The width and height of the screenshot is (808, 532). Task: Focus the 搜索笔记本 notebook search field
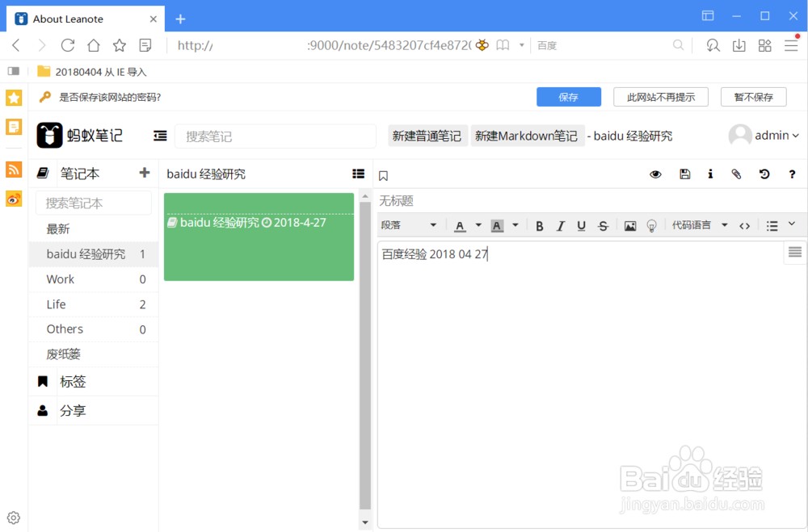tap(94, 203)
